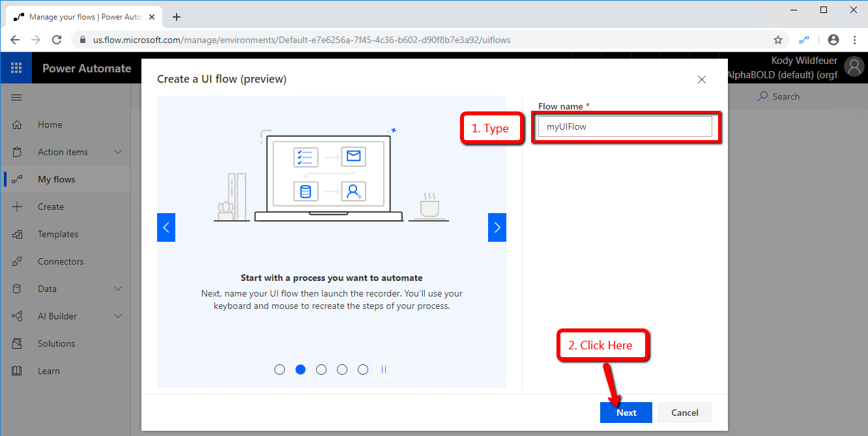Open the user account avatar
The height and width of the screenshot is (436, 868).
coord(854,67)
